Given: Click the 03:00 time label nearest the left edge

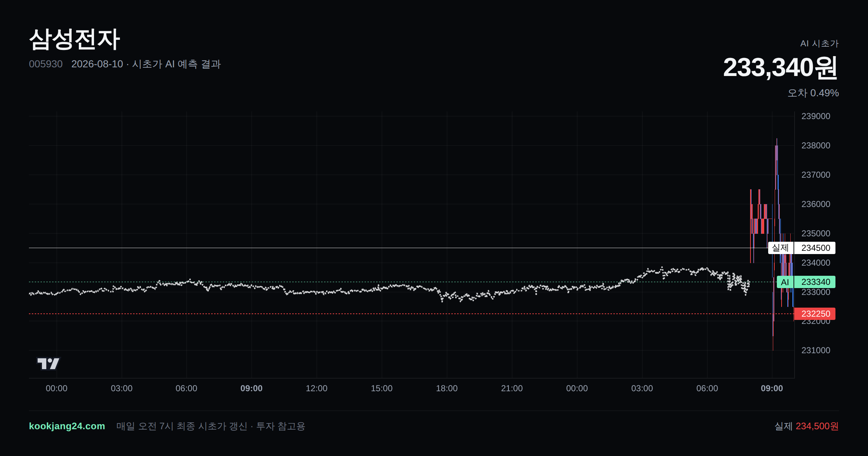Looking at the screenshot, I should pos(122,388).
